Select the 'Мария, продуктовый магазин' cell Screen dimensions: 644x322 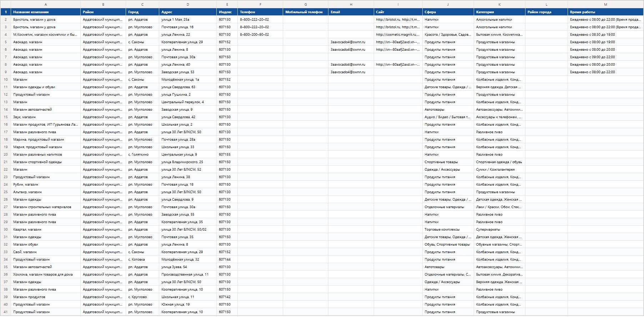tap(46, 147)
